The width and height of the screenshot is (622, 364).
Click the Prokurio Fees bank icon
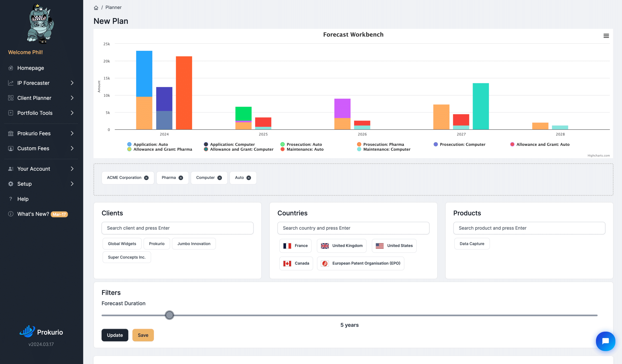point(11,133)
